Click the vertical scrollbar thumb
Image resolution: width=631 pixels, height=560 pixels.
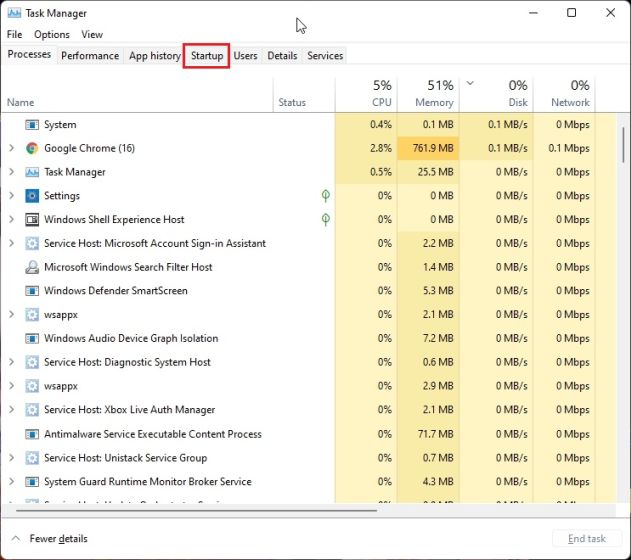pos(623,145)
